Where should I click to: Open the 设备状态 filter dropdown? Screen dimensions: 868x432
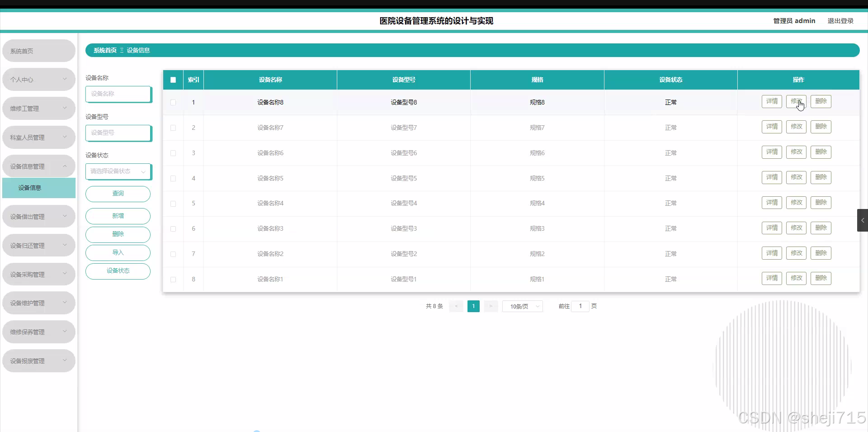click(x=118, y=172)
